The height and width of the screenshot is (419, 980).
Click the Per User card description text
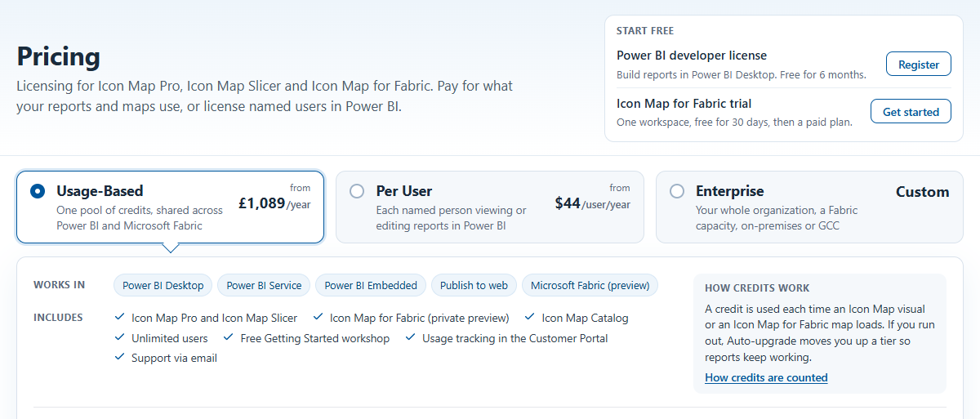(452, 218)
